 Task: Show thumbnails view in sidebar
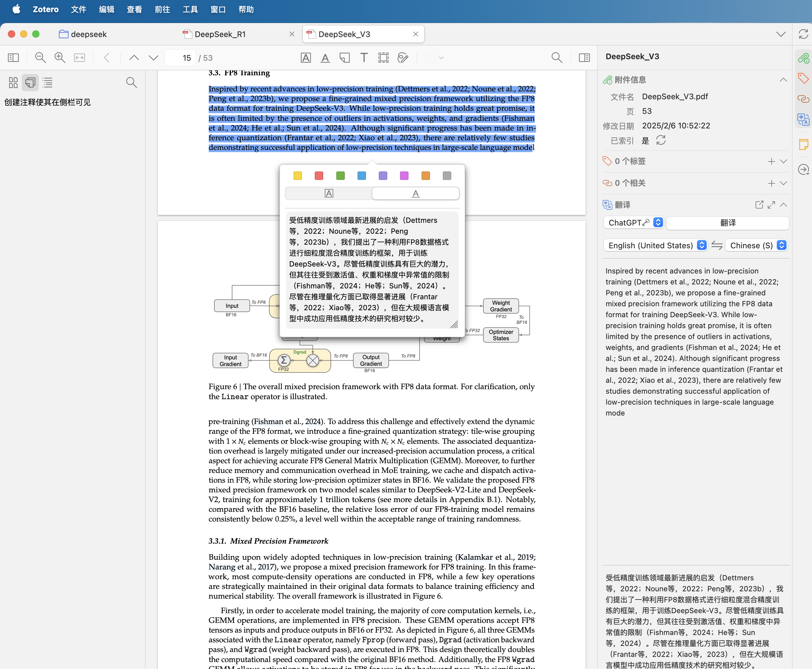click(x=13, y=83)
